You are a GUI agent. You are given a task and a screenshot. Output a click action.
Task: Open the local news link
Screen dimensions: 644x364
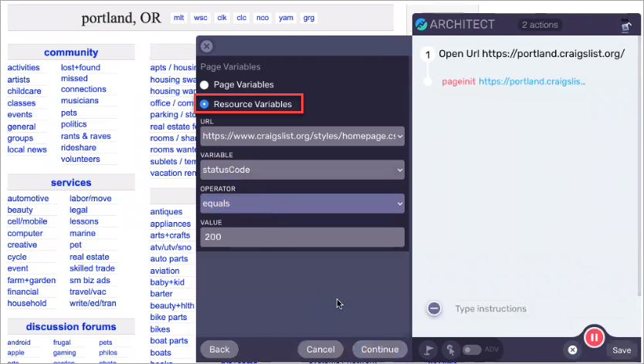tap(27, 150)
